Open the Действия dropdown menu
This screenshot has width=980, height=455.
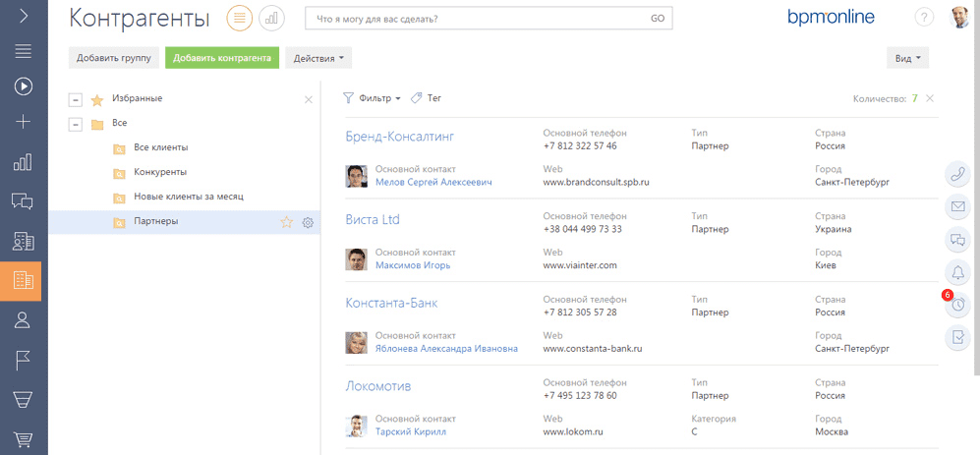(318, 58)
